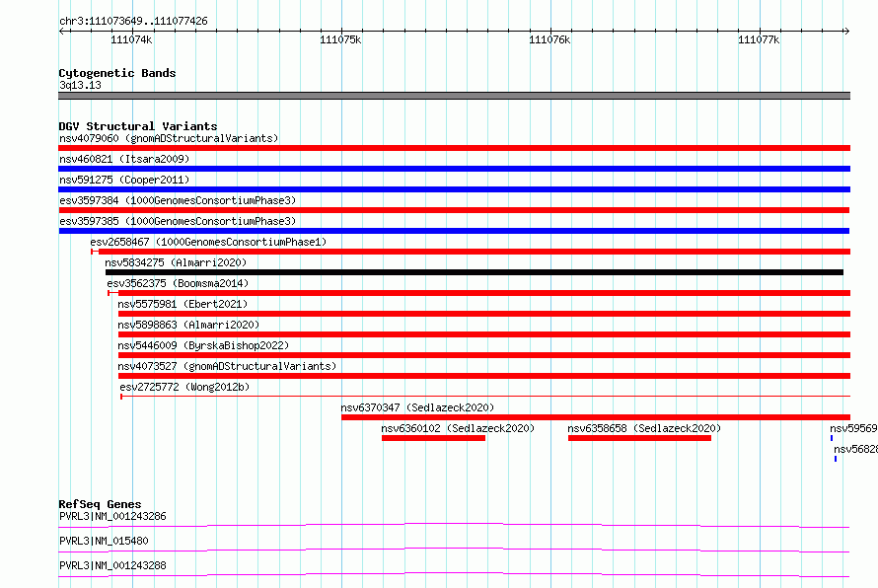Click the left arrow of the ruler
This screenshot has height=588, width=878.
[61, 31]
